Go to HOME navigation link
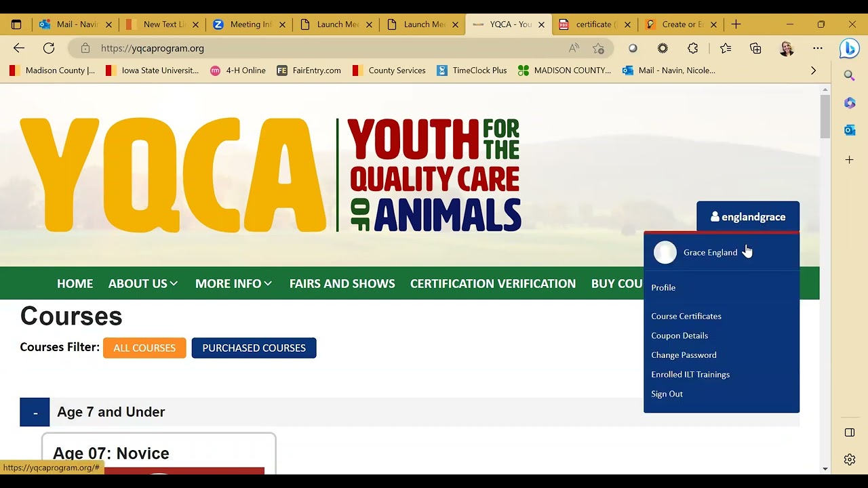The image size is (868, 488). pyautogui.click(x=75, y=283)
